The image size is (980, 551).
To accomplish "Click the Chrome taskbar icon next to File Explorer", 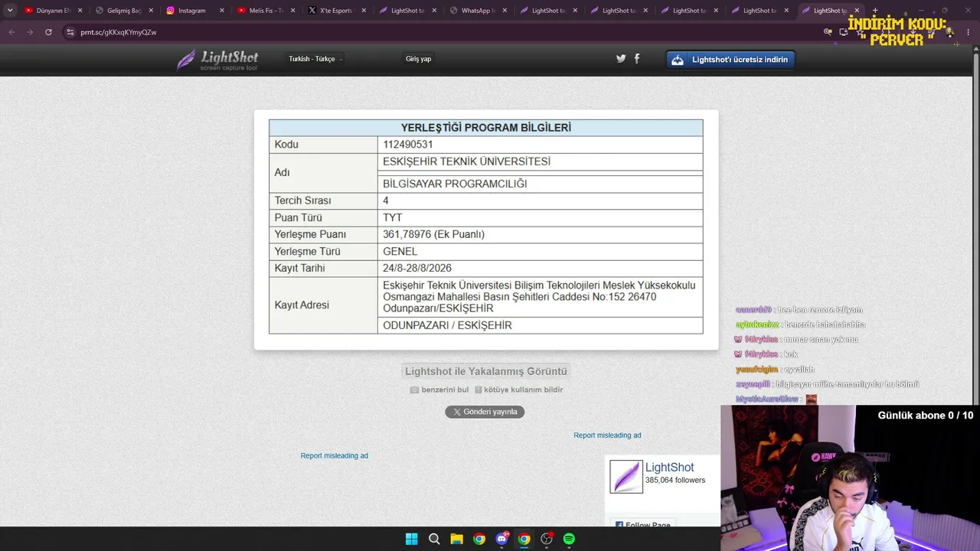I will [479, 539].
